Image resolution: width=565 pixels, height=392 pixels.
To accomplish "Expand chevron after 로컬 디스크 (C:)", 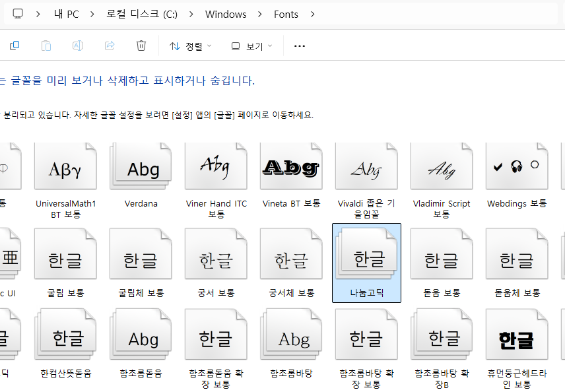I will coord(191,14).
